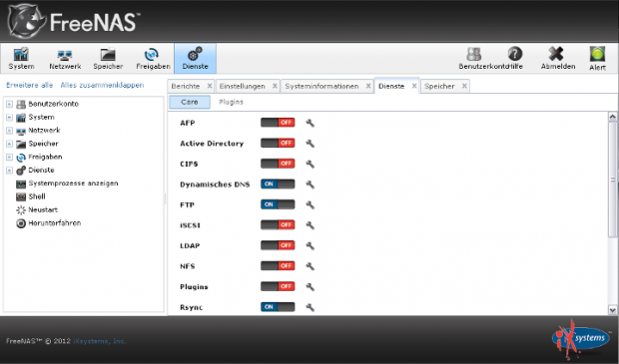
Task: Expand the Dienste tree node
Action: [x=9, y=171]
